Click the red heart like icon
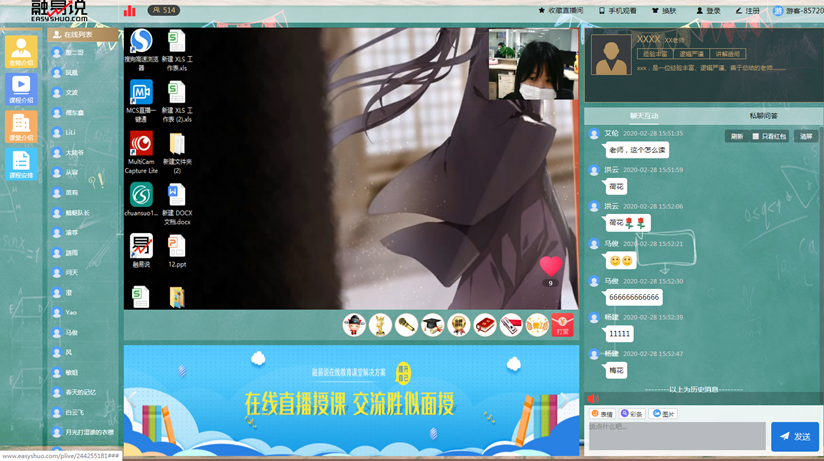The width and height of the screenshot is (824, 461). pyautogui.click(x=551, y=266)
